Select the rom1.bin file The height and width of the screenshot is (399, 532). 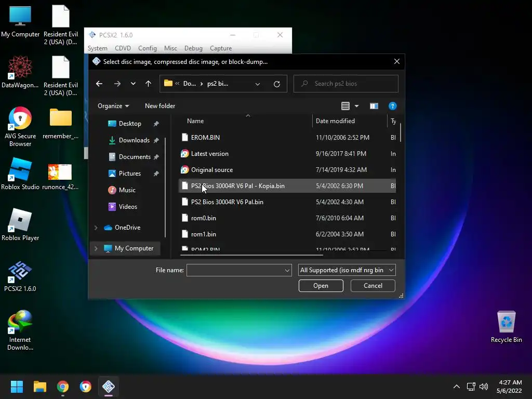coord(287,234)
